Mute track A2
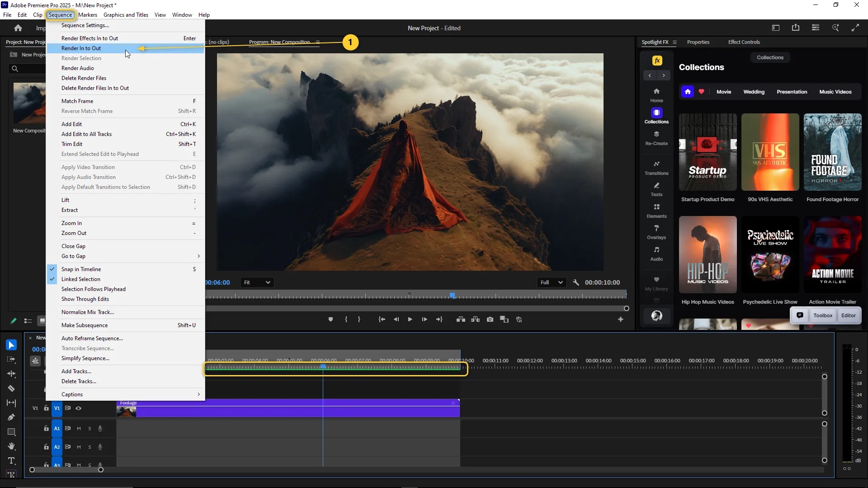868x488 pixels. (79, 447)
